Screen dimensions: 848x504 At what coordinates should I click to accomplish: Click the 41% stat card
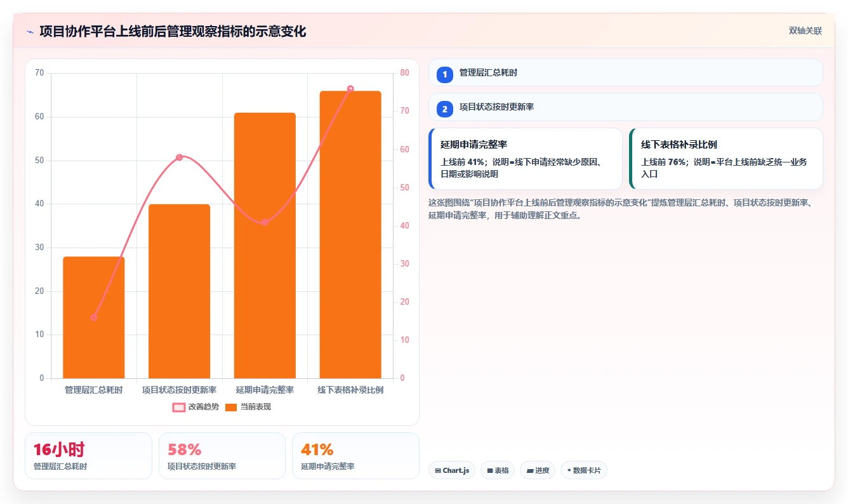tap(355, 456)
